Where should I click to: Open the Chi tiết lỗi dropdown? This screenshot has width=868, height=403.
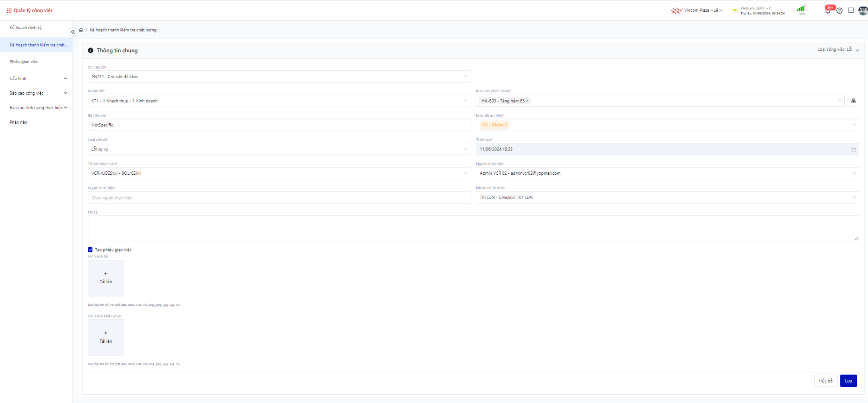[x=279, y=77]
